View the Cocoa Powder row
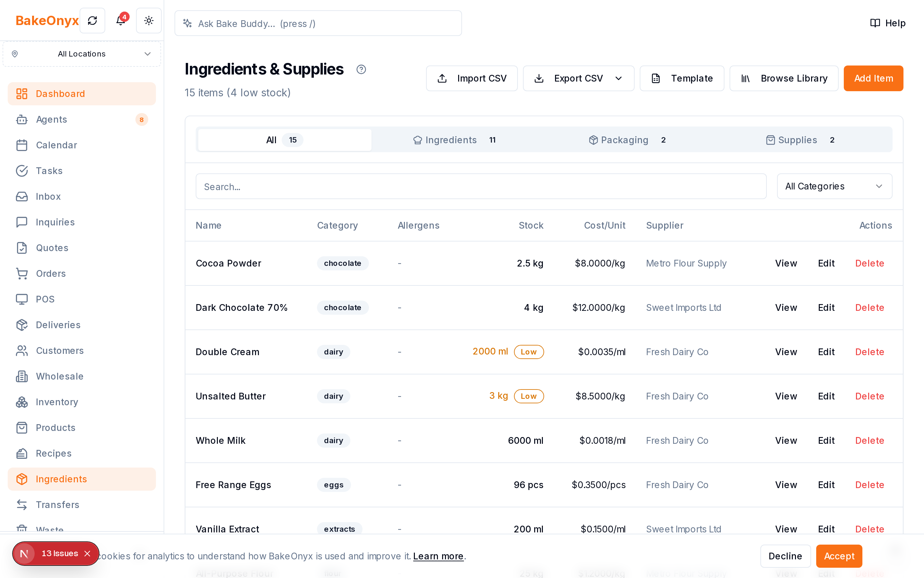 coord(786,263)
